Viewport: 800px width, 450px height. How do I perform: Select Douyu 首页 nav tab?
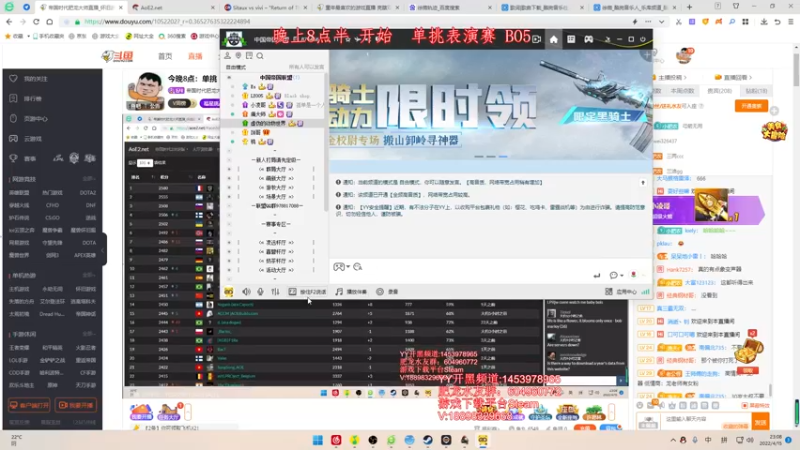click(x=165, y=56)
